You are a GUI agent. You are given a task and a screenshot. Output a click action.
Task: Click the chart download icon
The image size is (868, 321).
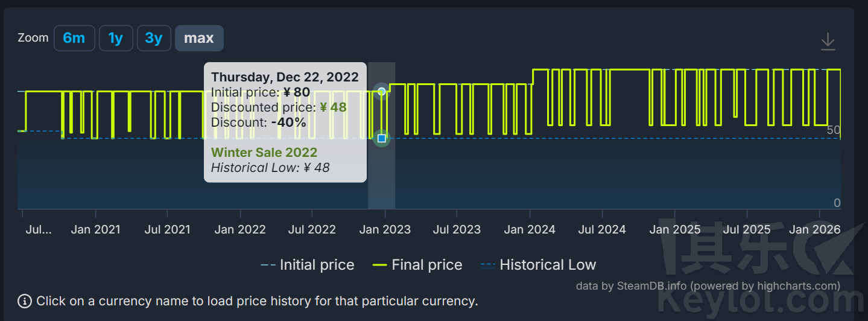(x=828, y=42)
